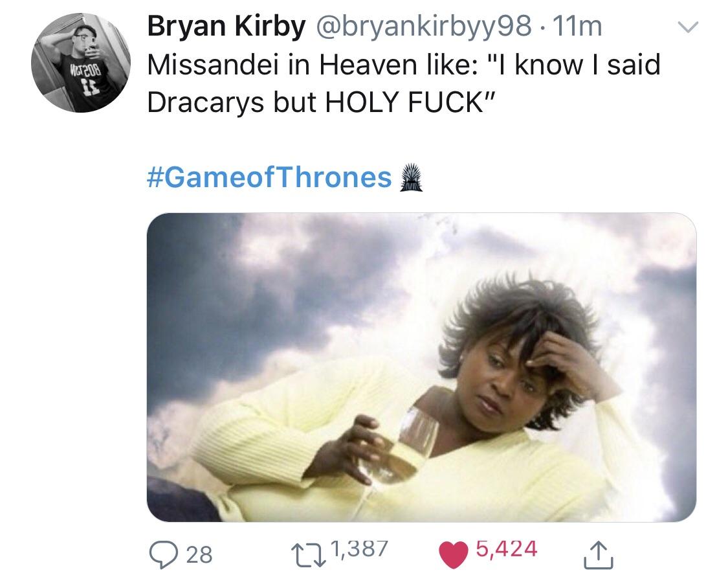Click the 11m timestamp
The height and width of the screenshot is (588, 728).
[578, 27]
